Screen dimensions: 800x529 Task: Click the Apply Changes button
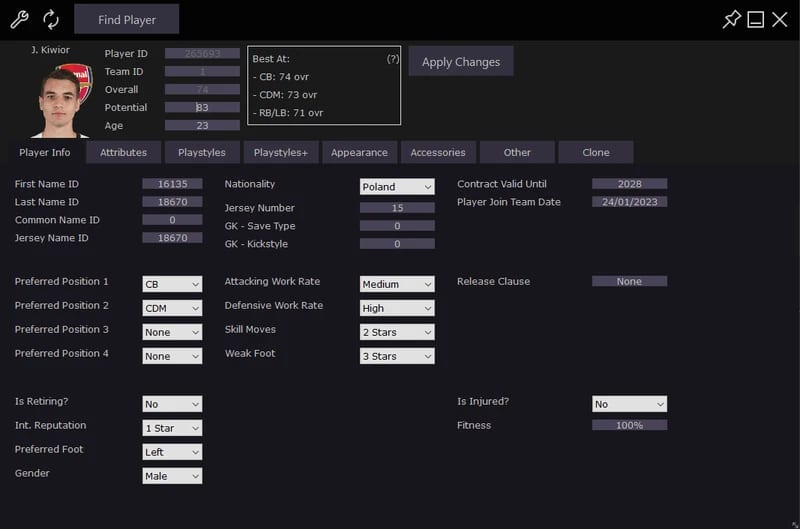coord(461,62)
